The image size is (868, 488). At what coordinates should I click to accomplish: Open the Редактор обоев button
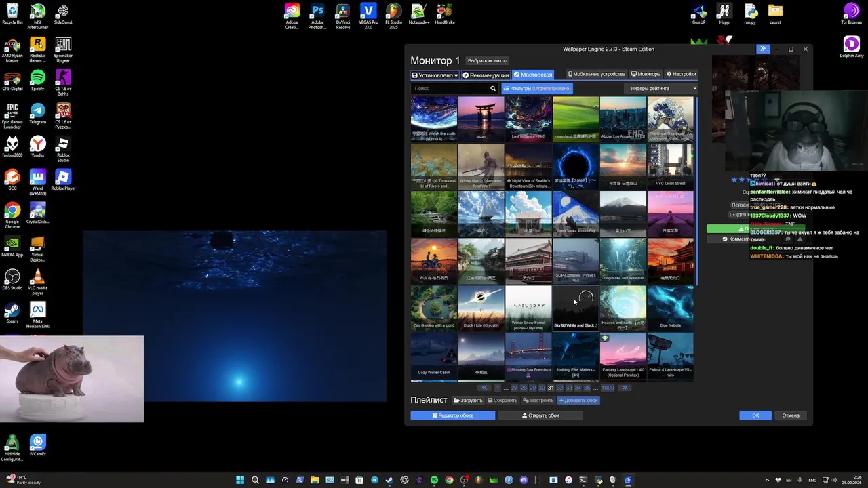[453, 415]
